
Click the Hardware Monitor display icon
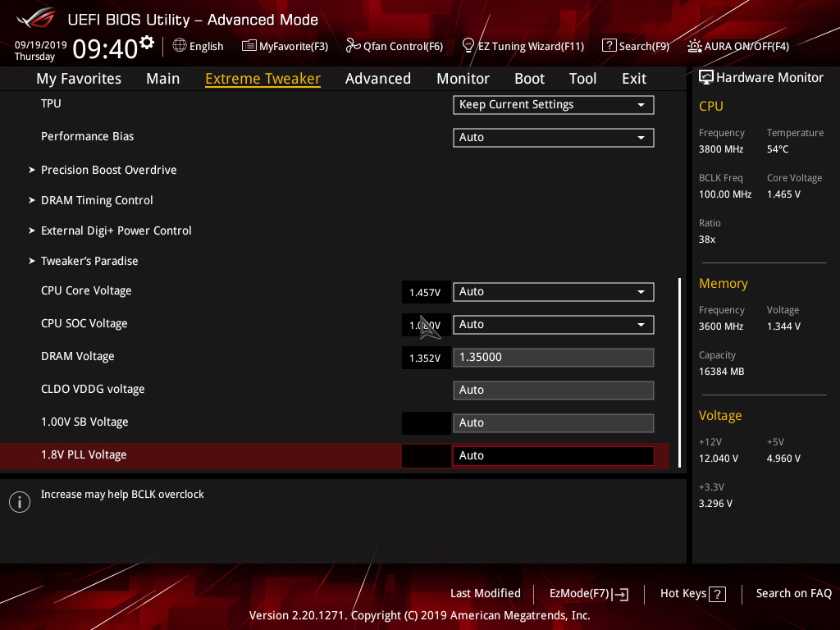[706, 78]
